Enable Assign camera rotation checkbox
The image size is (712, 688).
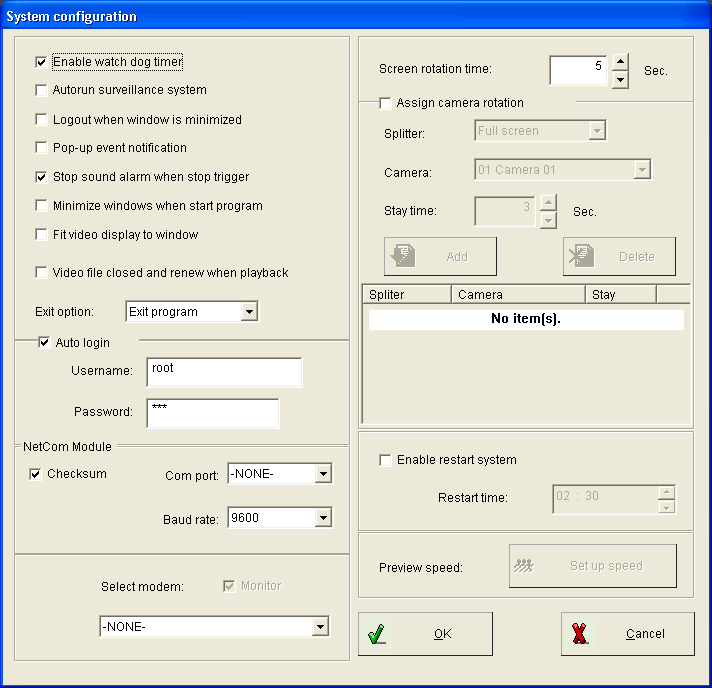tap(385, 103)
